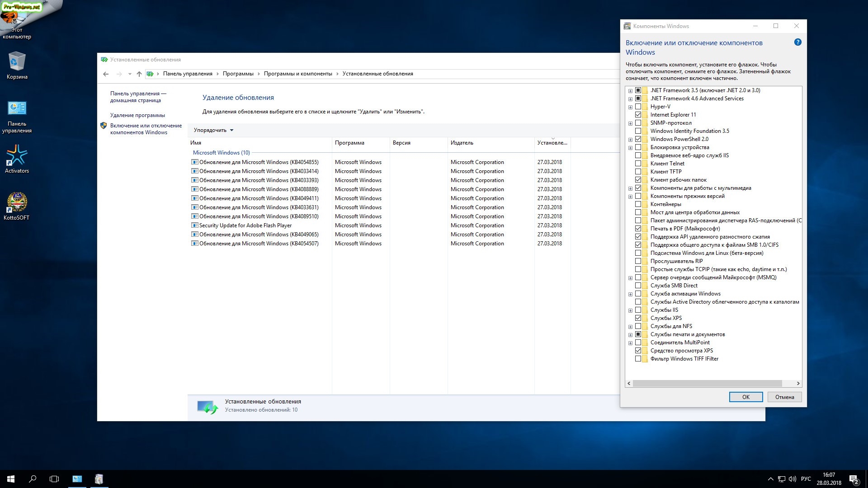Enable the Hyper-V checkbox

click(x=638, y=107)
